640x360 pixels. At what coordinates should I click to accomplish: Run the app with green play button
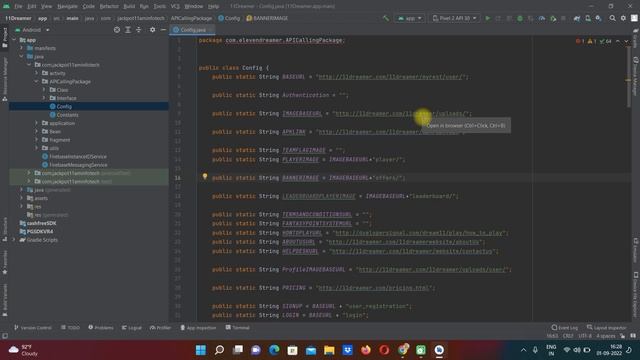(487, 18)
